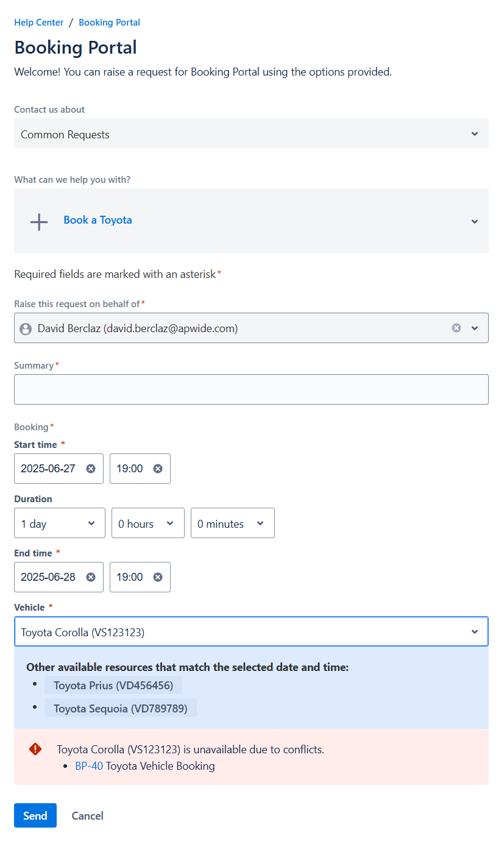Open the Booking Portal breadcrumb link

tap(109, 23)
